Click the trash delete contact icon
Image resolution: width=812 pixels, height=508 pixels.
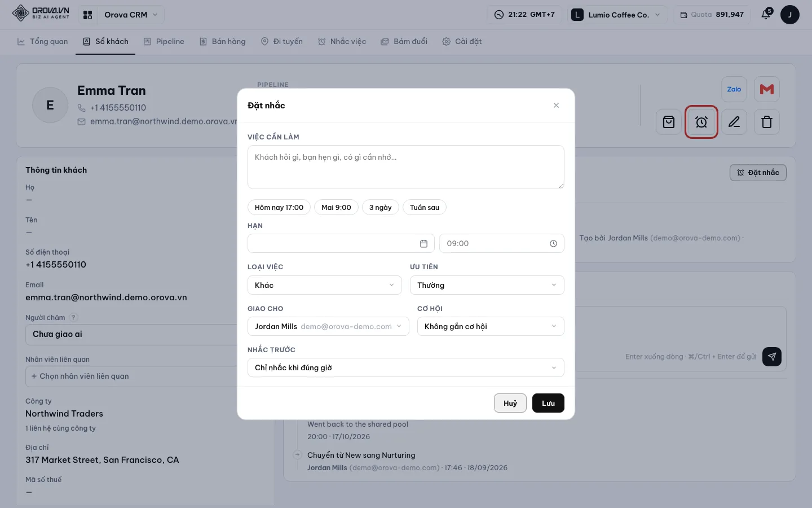pyautogui.click(x=767, y=122)
